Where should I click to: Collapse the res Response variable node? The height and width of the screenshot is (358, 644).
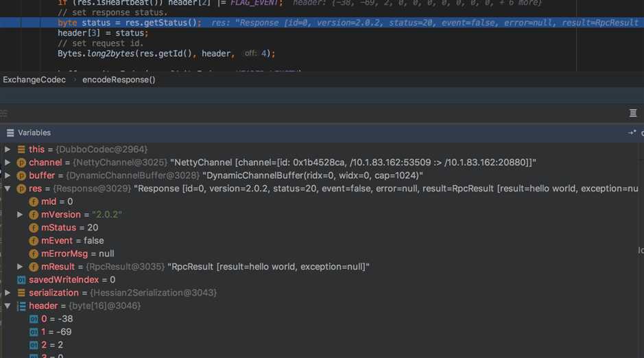pyautogui.click(x=8, y=189)
